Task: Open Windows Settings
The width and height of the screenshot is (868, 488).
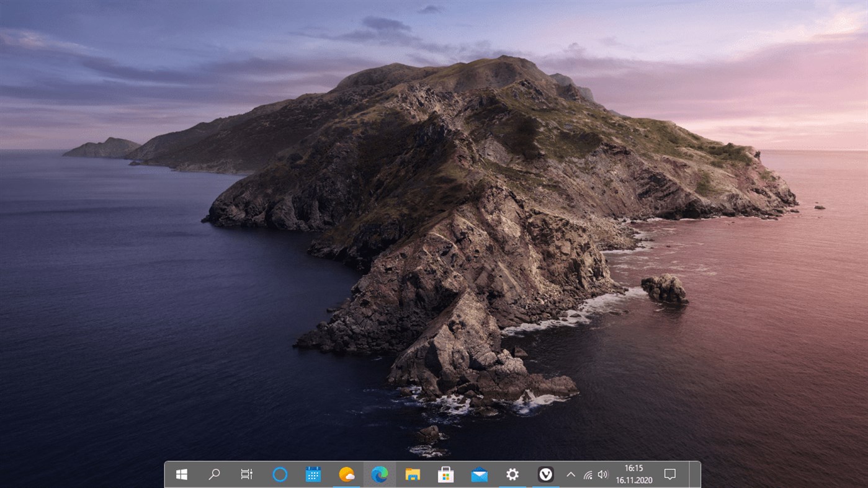Action: coord(512,474)
